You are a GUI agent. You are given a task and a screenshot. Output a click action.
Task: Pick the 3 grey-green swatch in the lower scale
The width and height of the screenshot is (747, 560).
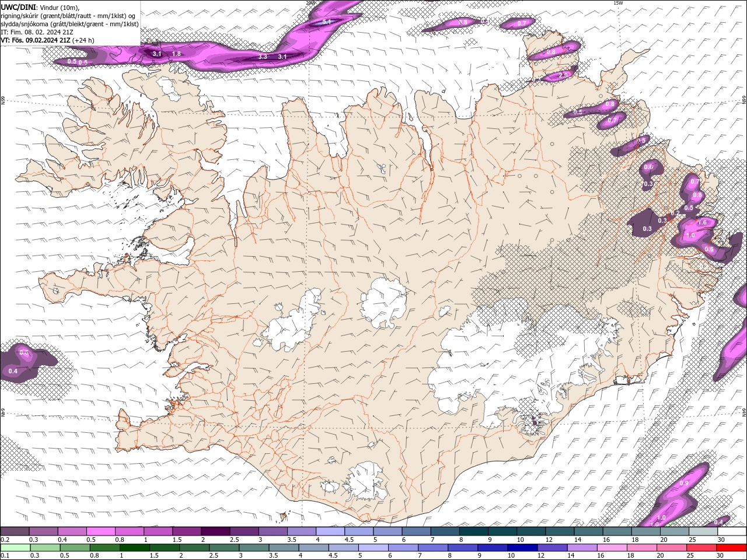[x=254, y=547]
